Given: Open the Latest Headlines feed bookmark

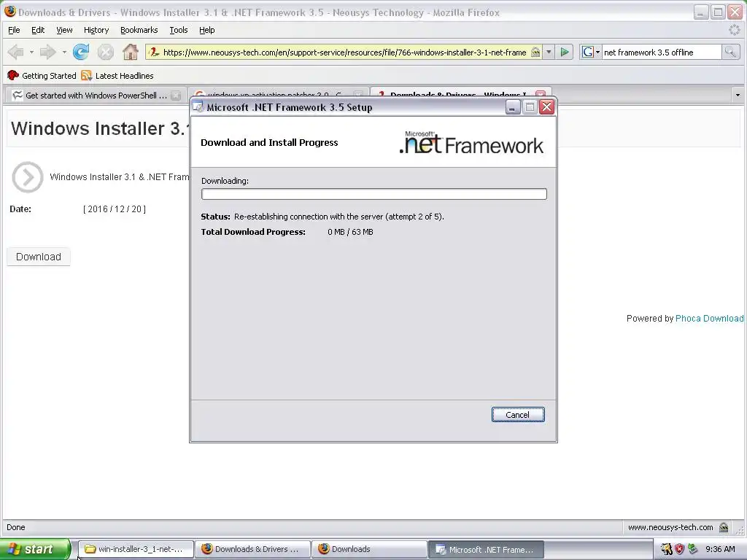Looking at the screenshot, I should 117,76.
